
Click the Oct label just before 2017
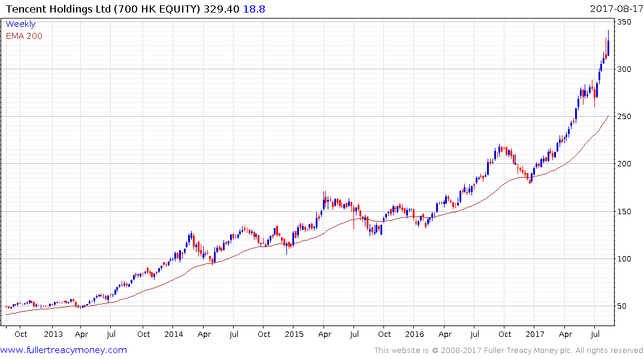pos(505,334)
